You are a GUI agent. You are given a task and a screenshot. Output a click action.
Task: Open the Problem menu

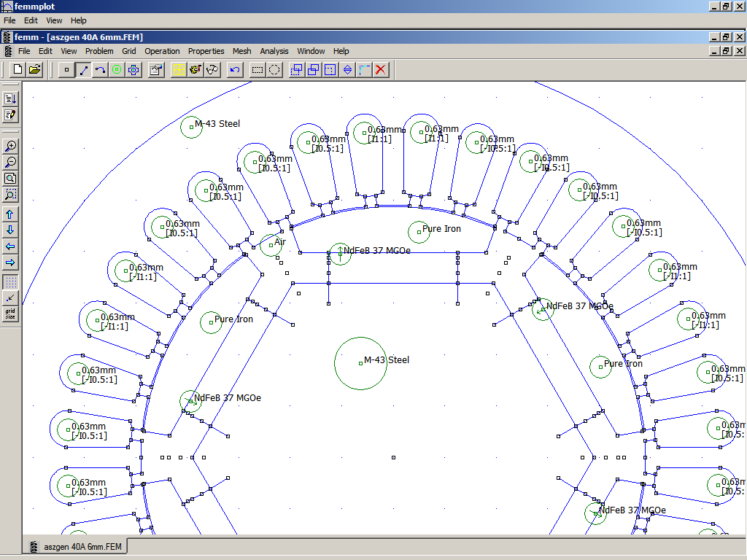point(99,51)
